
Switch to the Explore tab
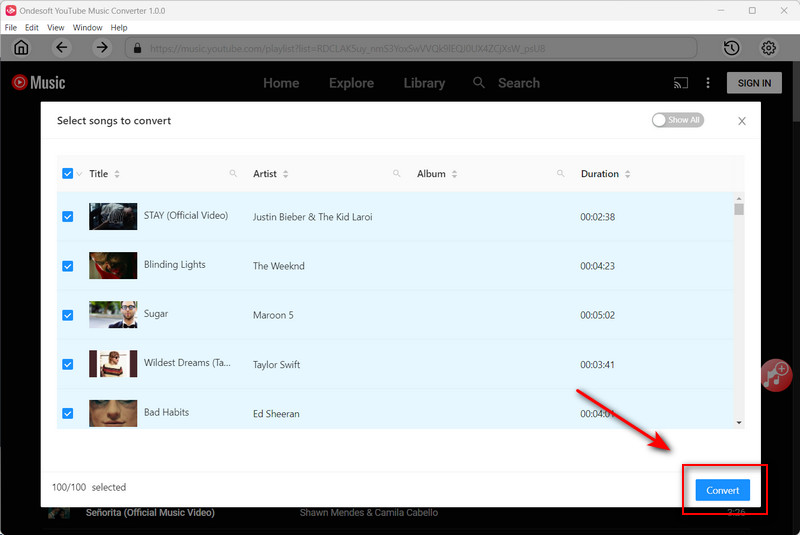point(351,83)
